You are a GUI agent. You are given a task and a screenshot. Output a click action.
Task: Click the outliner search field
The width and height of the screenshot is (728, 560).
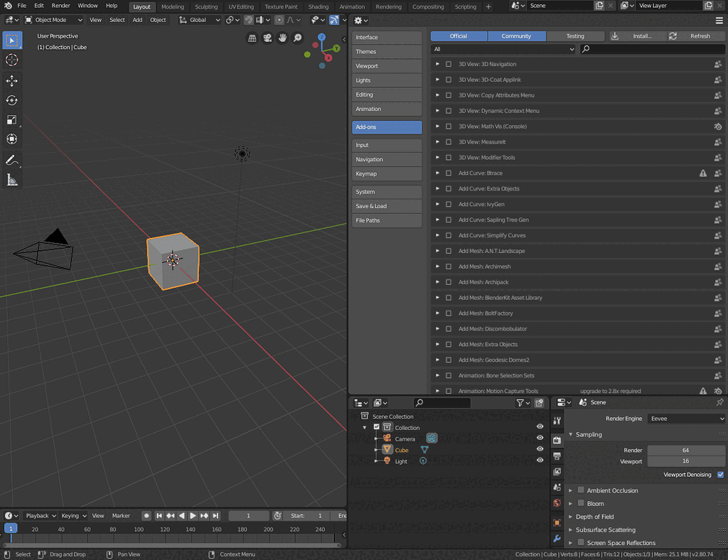442,403
